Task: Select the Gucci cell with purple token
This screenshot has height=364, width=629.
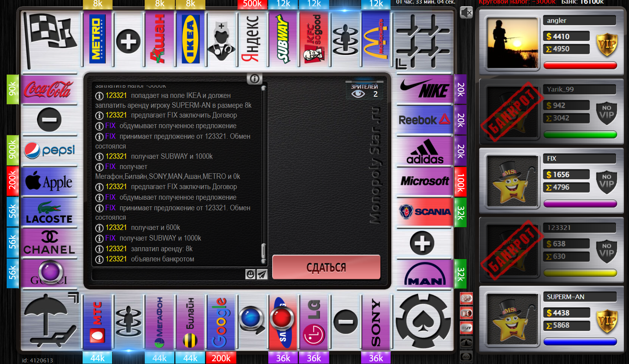Action: [49, 273]
